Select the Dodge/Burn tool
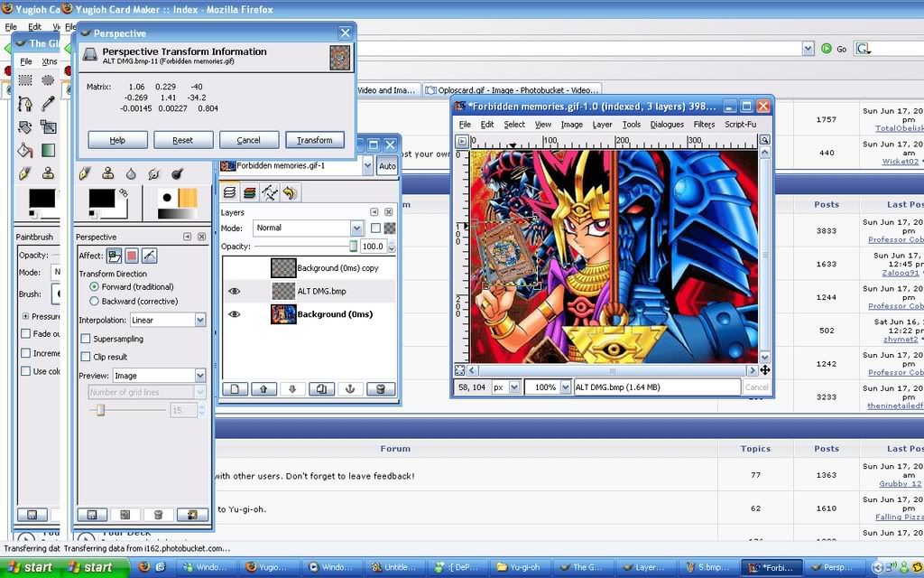 177,173
